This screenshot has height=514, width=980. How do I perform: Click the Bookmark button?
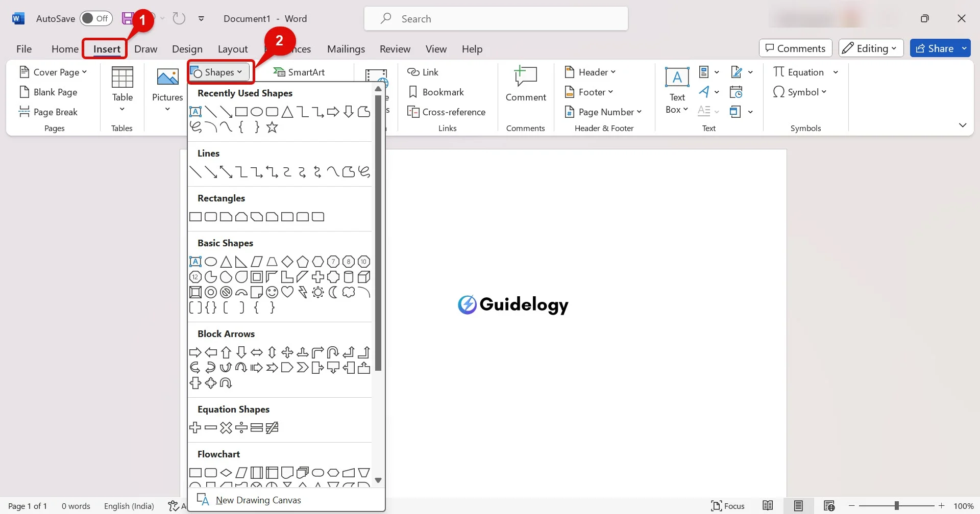(x=436, y=92)
